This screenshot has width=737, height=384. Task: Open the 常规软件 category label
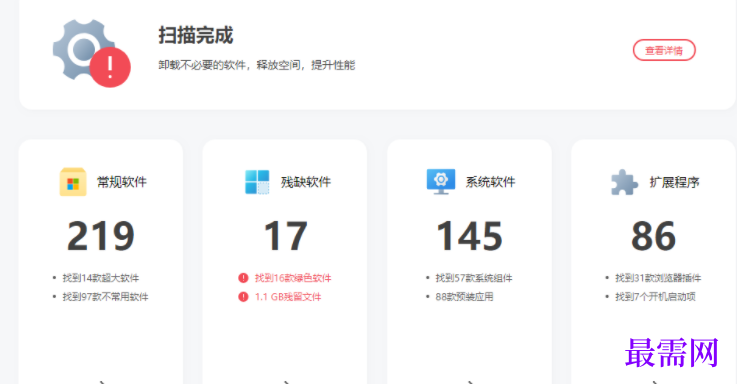[122, 182]
